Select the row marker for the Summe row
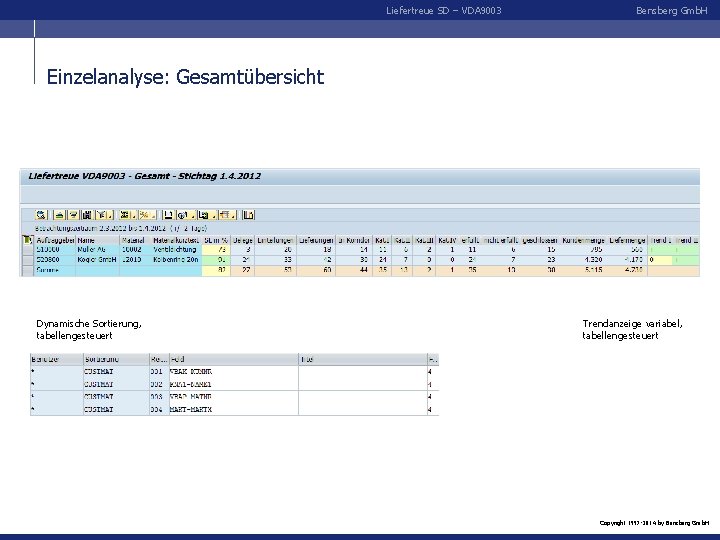Screen dimensions: 720x540 tap(28, 270)
